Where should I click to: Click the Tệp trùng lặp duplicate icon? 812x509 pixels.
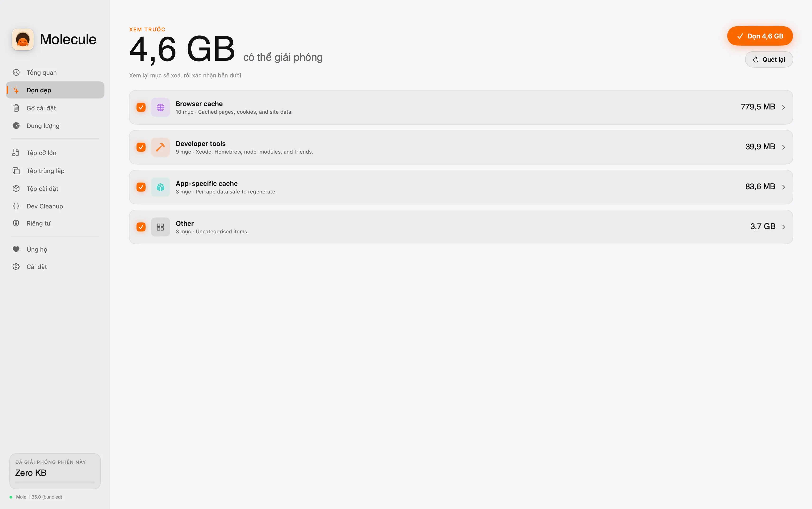(x=16, y=171)
